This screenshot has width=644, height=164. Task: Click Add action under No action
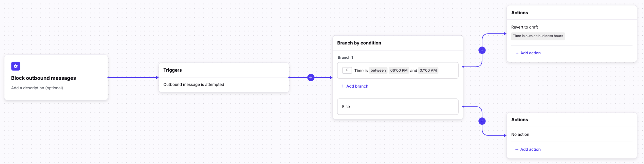(530, 149)
